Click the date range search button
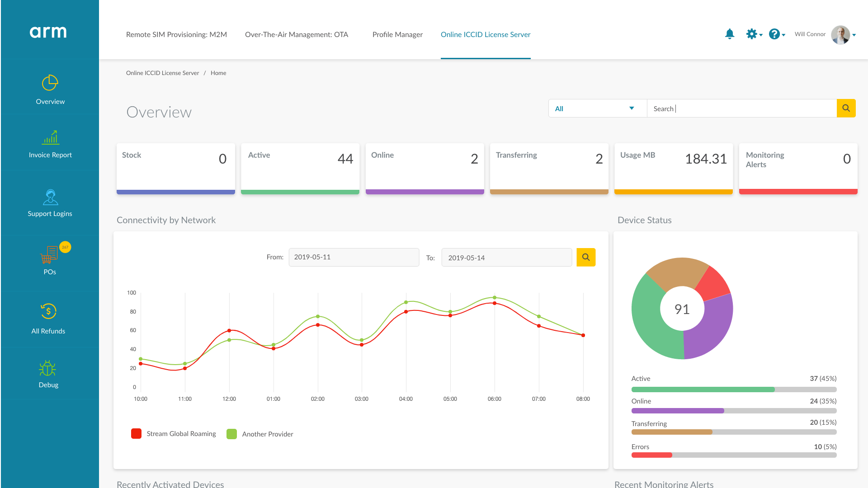 [x=586, y=257]
